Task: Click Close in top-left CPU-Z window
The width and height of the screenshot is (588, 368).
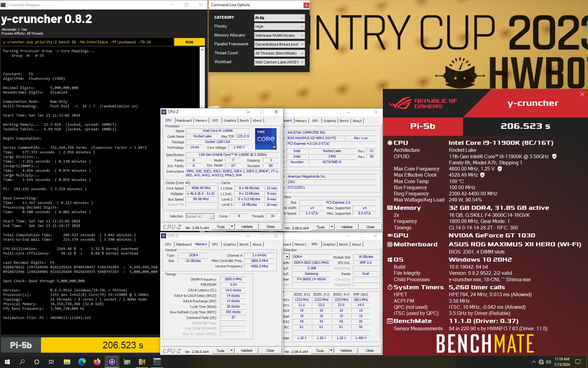Action: coord(270,227)
